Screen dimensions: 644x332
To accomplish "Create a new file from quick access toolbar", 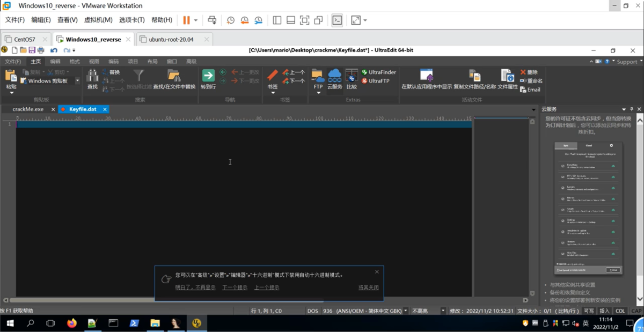I will pos(14,50).
